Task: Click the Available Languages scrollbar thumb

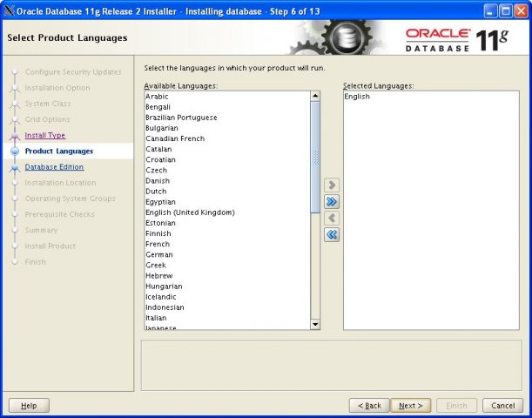Action: click(x=315, y=158)
